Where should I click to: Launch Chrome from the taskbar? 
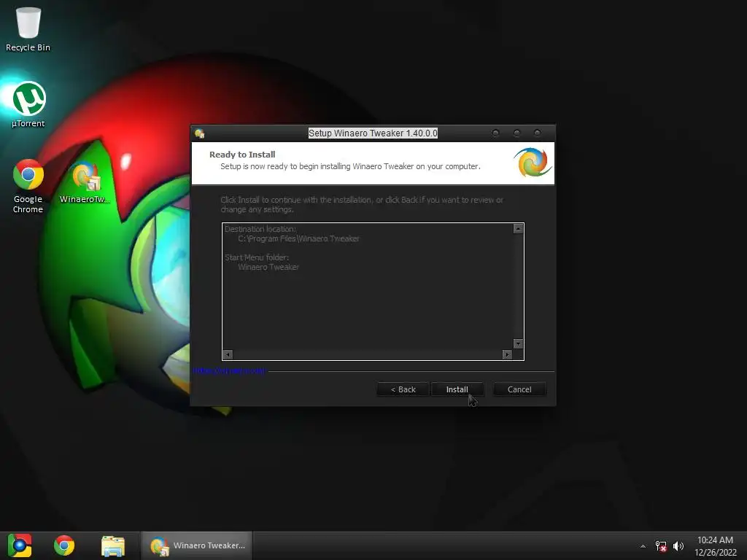tap(64, 545)
